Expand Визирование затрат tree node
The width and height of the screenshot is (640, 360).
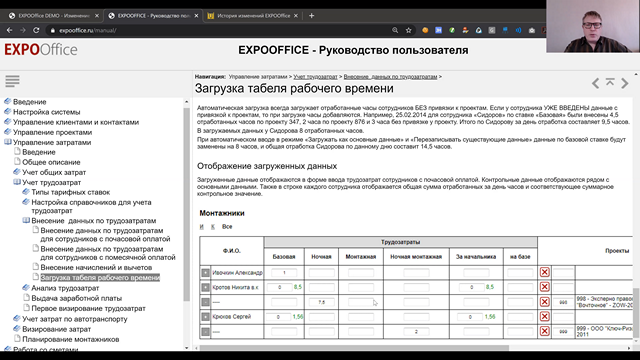click(x=17, y=329)
